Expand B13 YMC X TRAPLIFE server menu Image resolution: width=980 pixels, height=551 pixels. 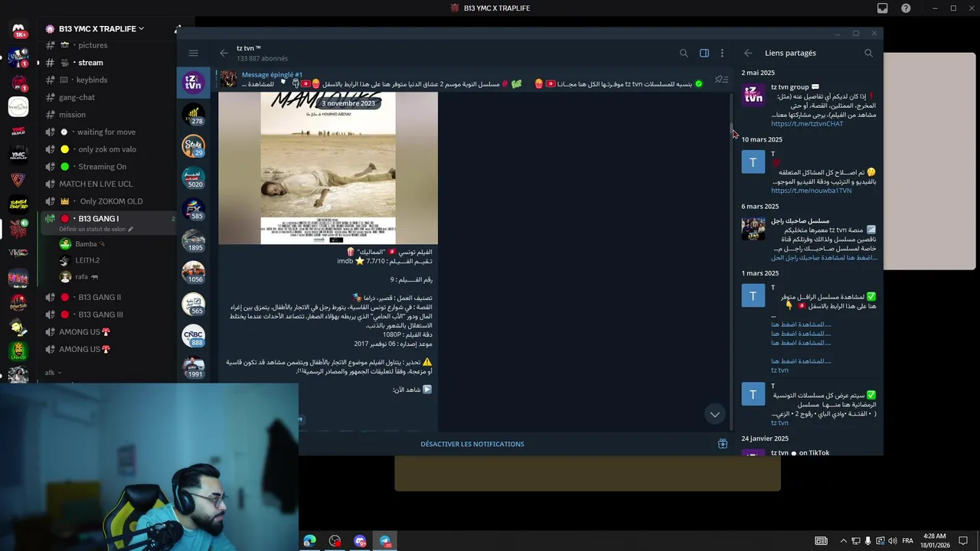(x=101, y=28)
